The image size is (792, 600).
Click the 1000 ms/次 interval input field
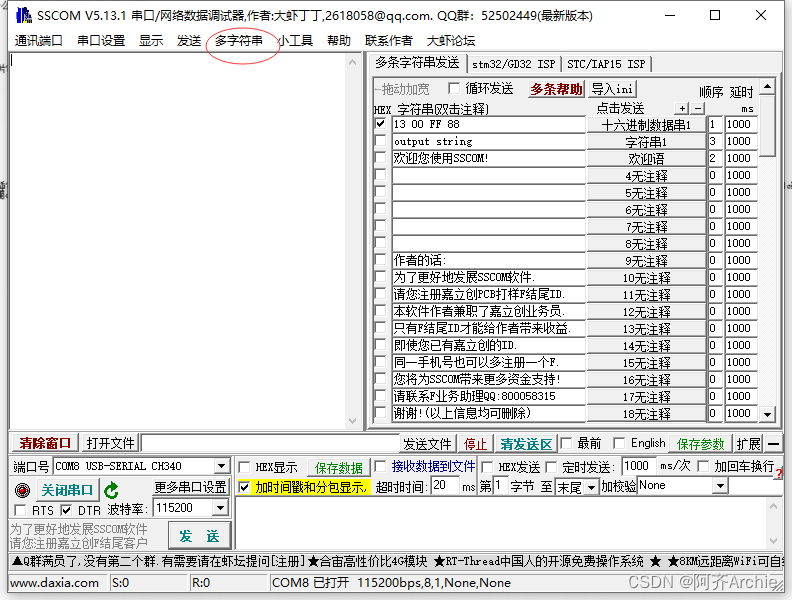point(639,466)
